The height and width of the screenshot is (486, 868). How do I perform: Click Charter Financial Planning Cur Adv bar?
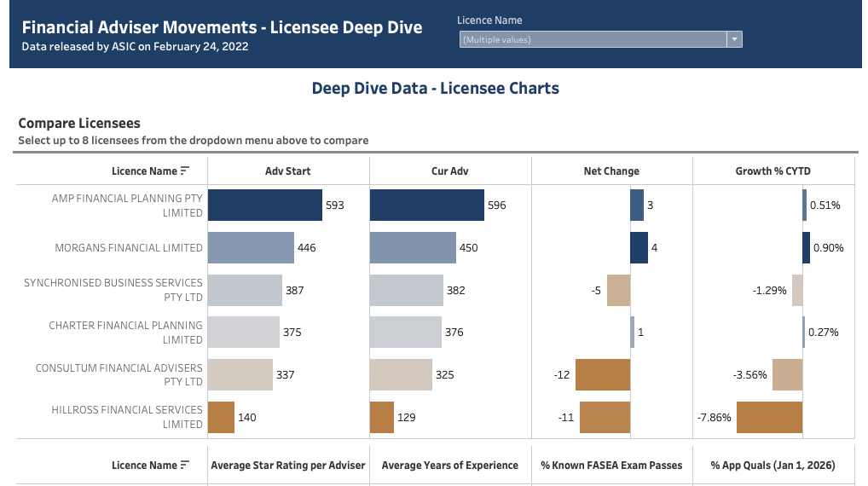pyautogui.click(x=406, y=333)
